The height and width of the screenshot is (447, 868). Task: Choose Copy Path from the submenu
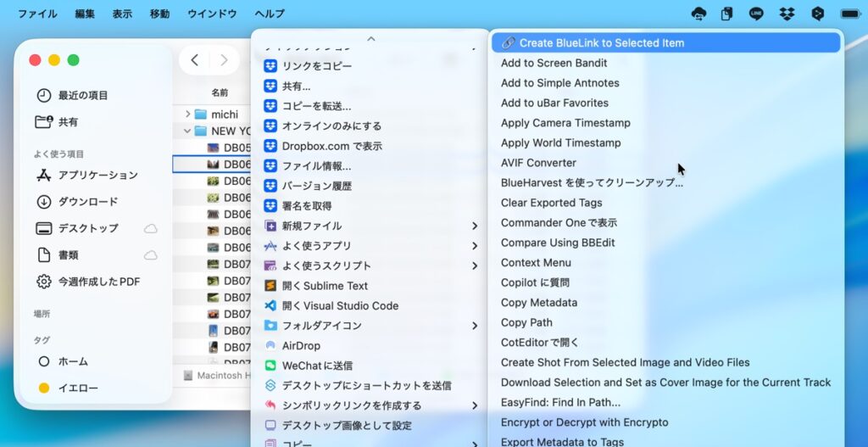click(526, 322)
